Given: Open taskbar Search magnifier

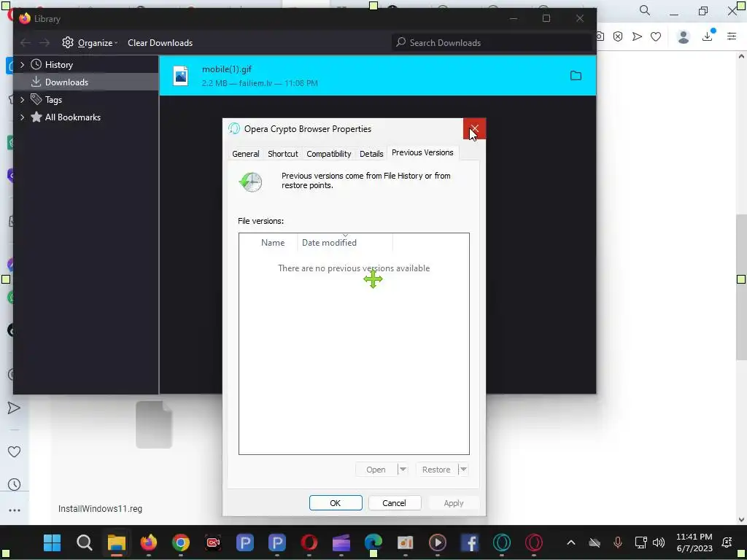Looking at the screenshot, I should point(85,542).
